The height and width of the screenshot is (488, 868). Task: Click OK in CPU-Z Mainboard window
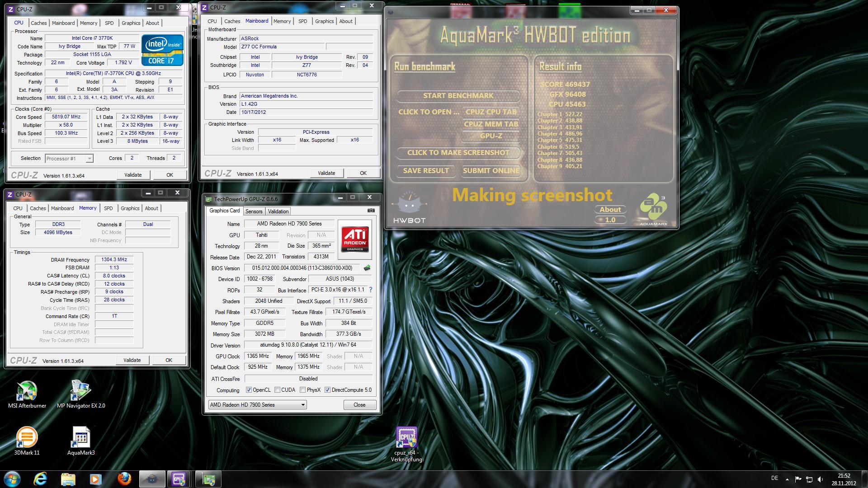tap(363, 173)
